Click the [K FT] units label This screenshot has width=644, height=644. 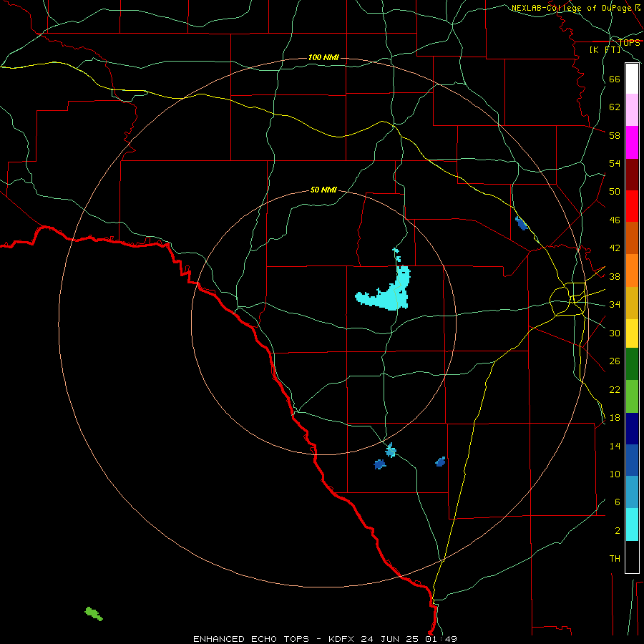605,50
